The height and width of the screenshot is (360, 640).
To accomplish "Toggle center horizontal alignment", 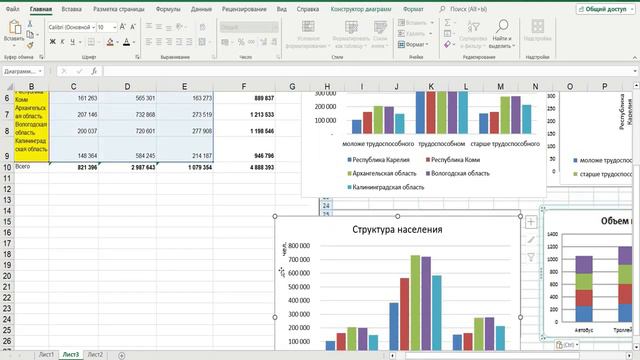I will tap(159, 42).
